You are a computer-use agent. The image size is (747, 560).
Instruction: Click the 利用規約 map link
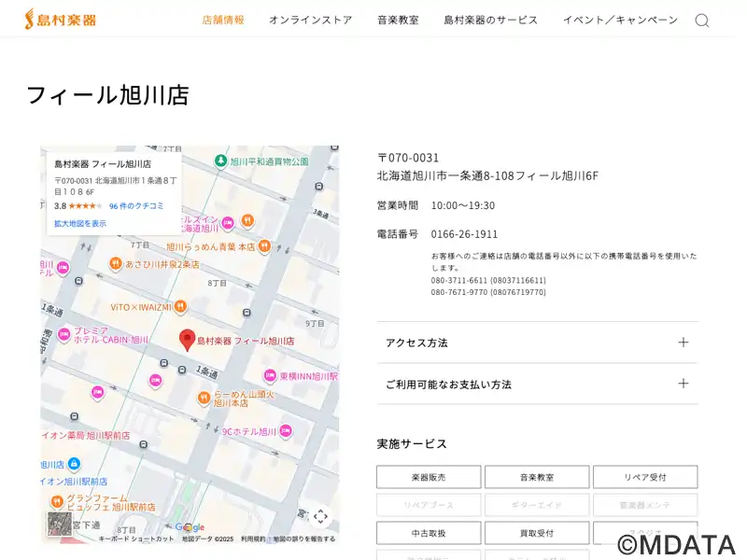point(253,539)
